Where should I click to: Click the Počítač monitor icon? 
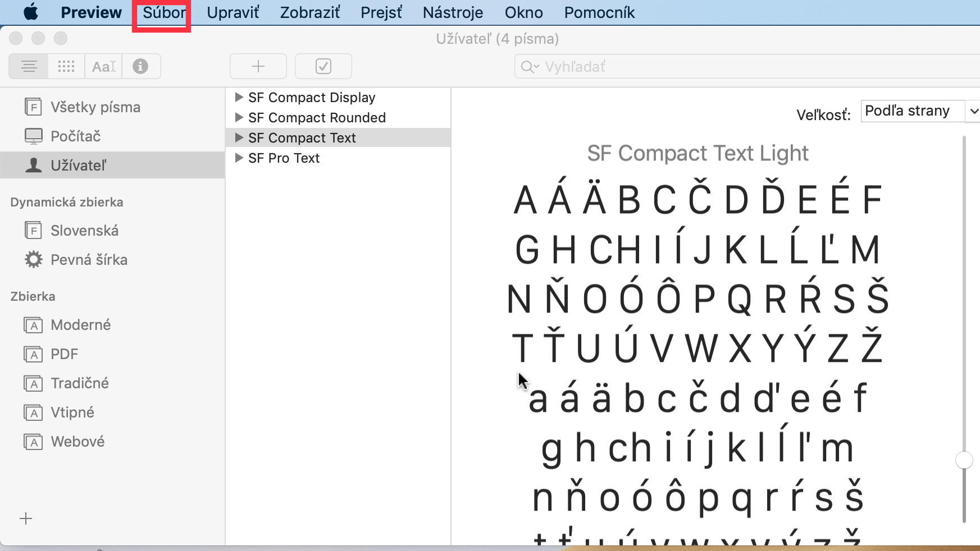point(33,136)
